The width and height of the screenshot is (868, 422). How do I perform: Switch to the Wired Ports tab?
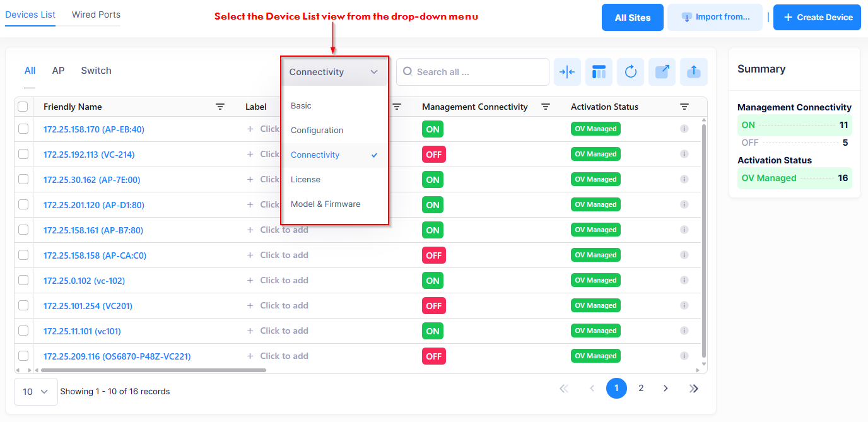point(96,15)
